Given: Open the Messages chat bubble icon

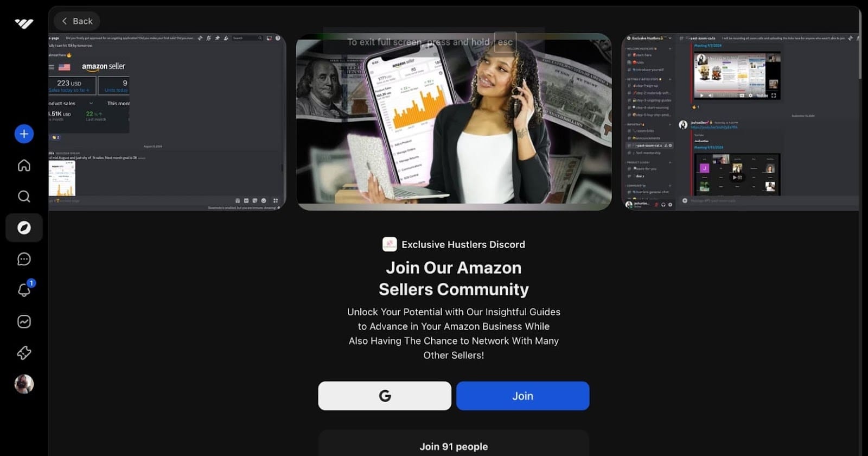Looking at the screenshot, I should click(24, 259).
